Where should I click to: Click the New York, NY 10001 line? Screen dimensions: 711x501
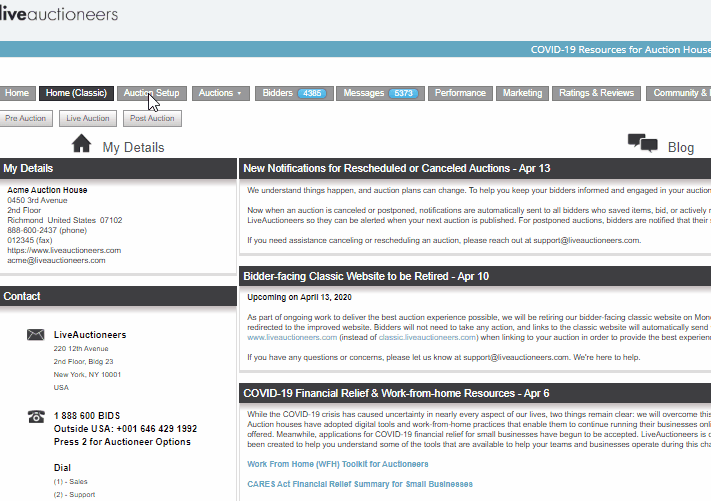(88, 375)
